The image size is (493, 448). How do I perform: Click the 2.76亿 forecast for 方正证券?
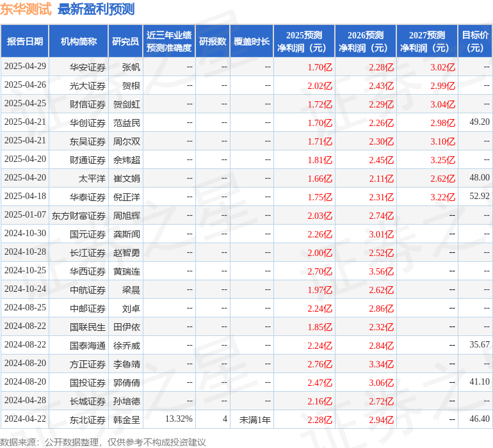click(x=319, y=364)
